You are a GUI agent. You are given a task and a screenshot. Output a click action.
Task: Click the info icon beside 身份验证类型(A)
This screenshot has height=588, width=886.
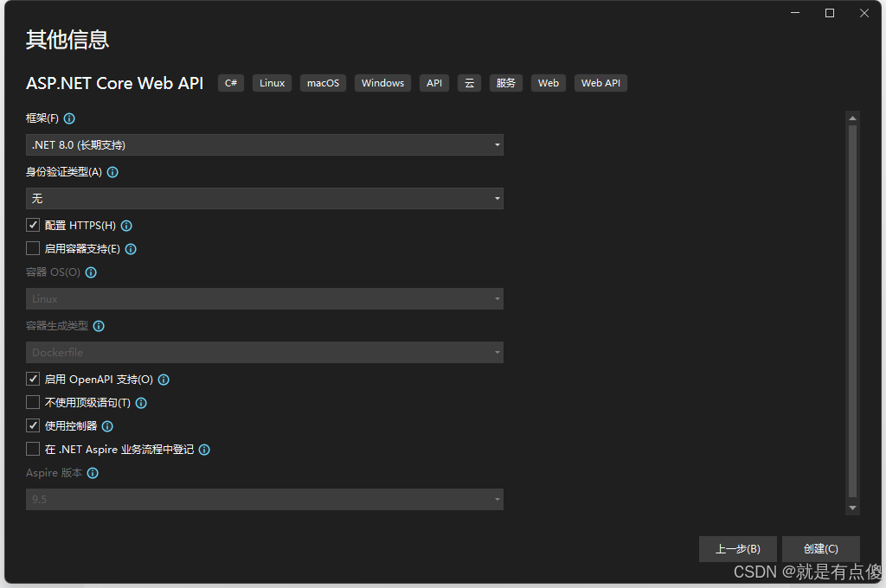coord(112,172)
